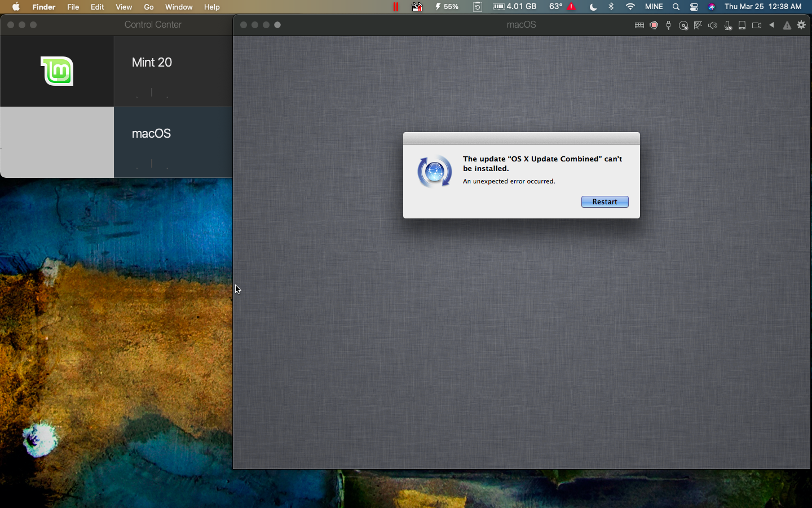
Task: Click the CPU chip icon in VM toolbar
Action: pos(654,25)
